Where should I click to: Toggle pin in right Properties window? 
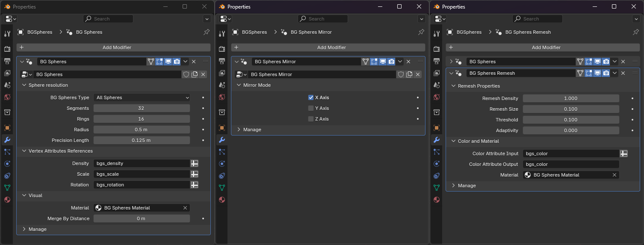point(635,32)
